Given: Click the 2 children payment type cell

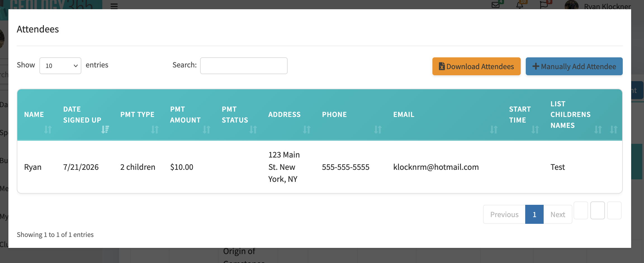Looking at the screenshot, I should point(138,167).
